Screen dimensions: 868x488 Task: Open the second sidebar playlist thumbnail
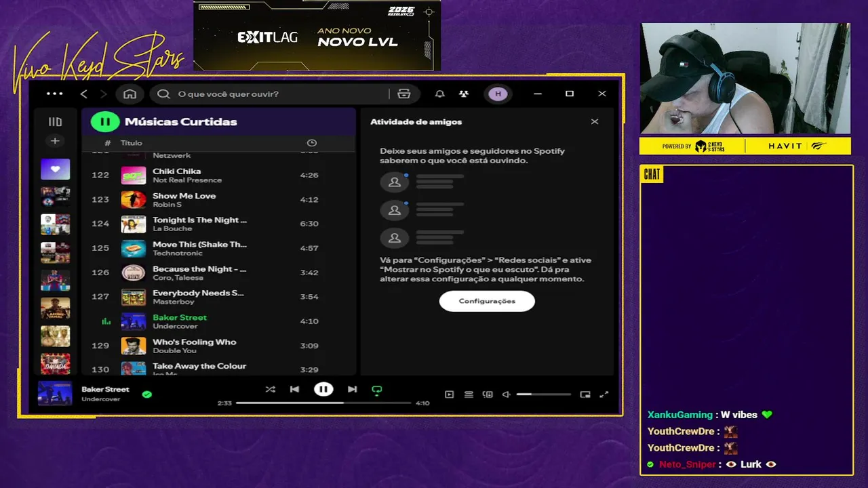[x=55, y=197]
